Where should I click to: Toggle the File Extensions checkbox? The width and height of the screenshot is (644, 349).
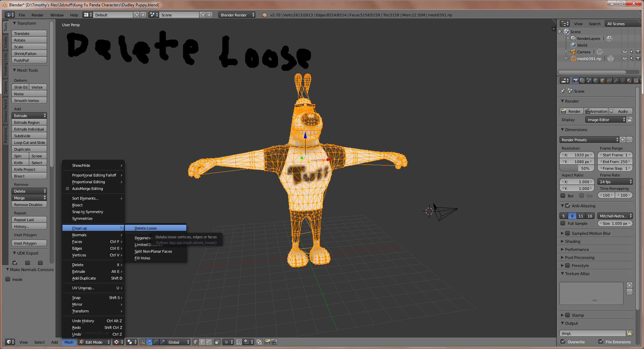(601, 342)
